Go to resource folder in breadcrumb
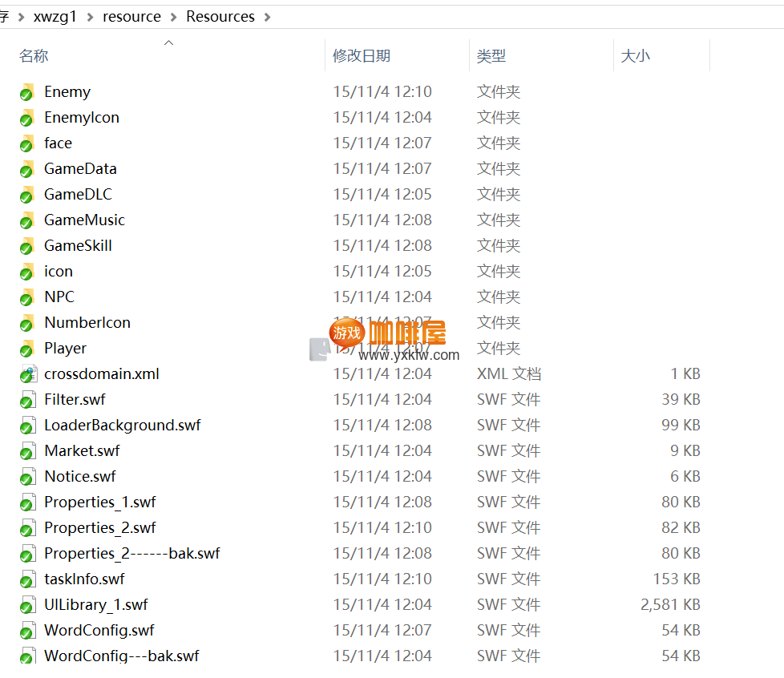784x678 pixels. click(131, 17)
